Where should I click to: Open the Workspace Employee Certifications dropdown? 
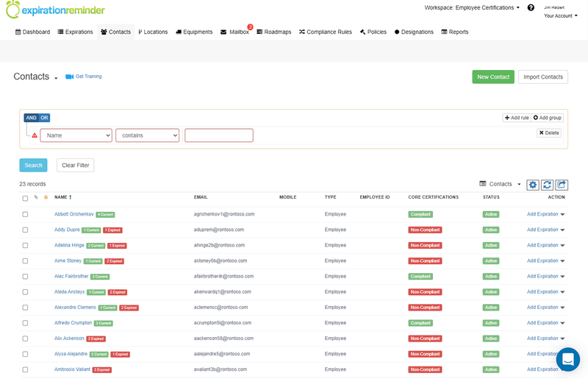tap(472, 8)
